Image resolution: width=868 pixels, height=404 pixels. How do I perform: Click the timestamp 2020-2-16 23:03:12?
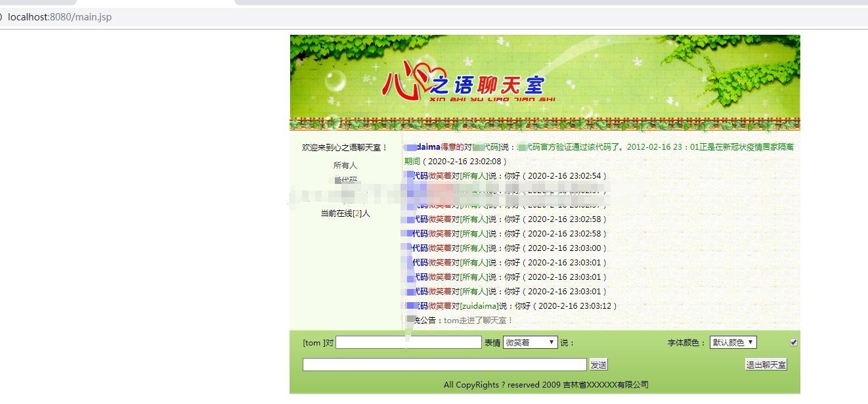click(575, 306)
